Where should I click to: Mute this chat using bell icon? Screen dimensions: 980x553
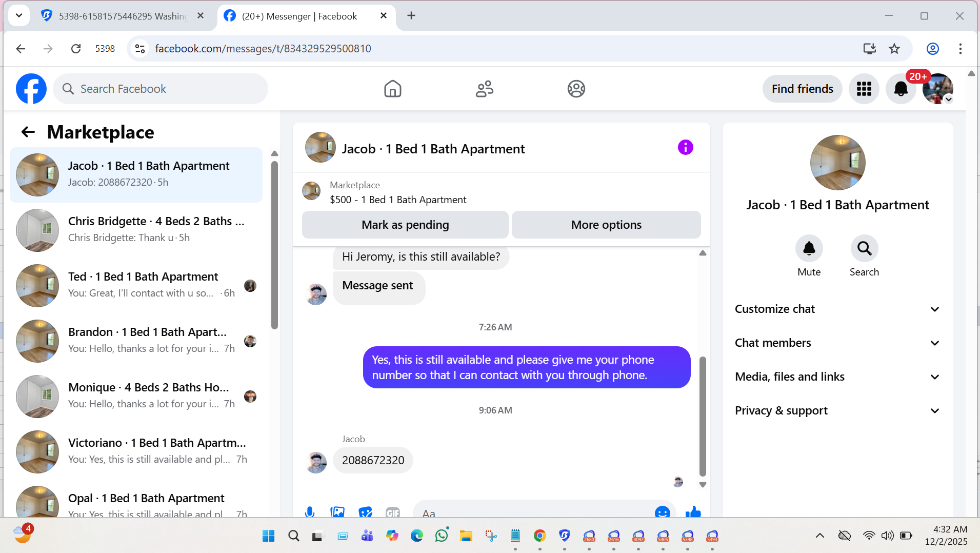(809, 249)
